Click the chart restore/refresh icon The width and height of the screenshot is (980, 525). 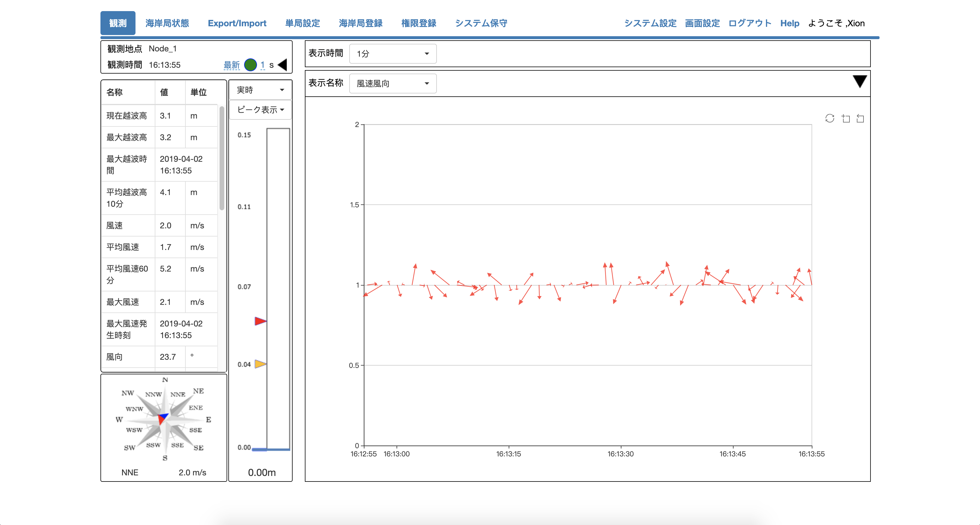(829, 118)
